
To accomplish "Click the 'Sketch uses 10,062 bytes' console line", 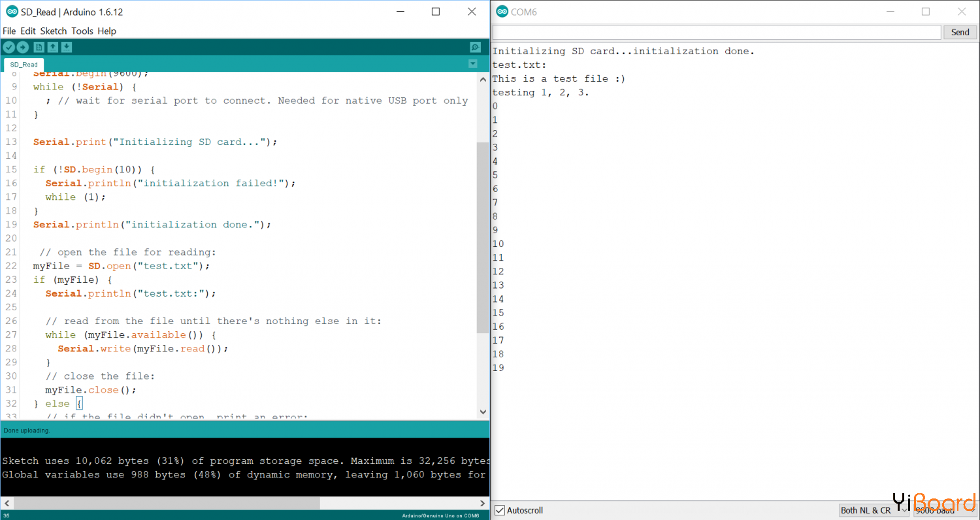I will coord(245,461).
